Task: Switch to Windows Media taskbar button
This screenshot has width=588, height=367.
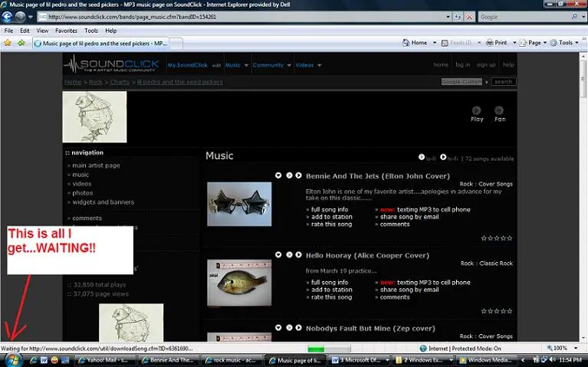Action: (x=487, y=360)
